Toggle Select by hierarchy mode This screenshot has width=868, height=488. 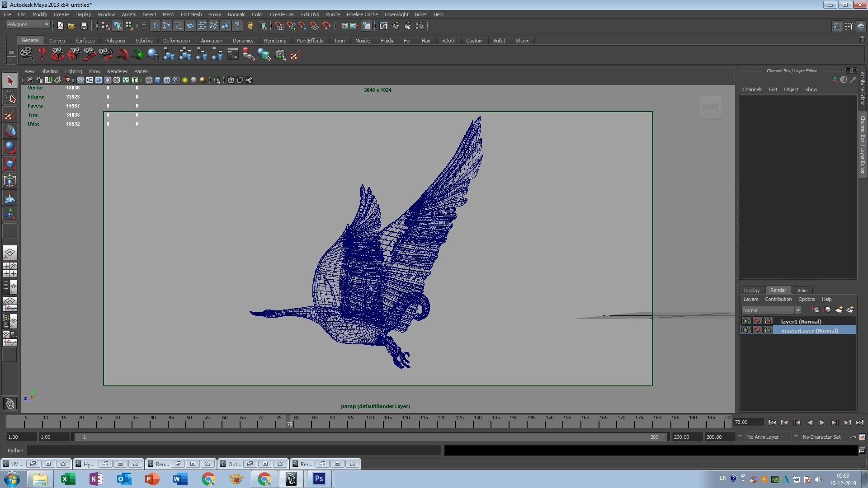[105, 26]
